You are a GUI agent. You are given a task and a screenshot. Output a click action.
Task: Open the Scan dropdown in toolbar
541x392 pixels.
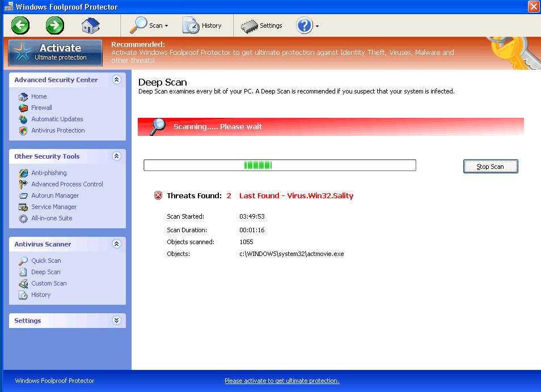click(149, 25)
